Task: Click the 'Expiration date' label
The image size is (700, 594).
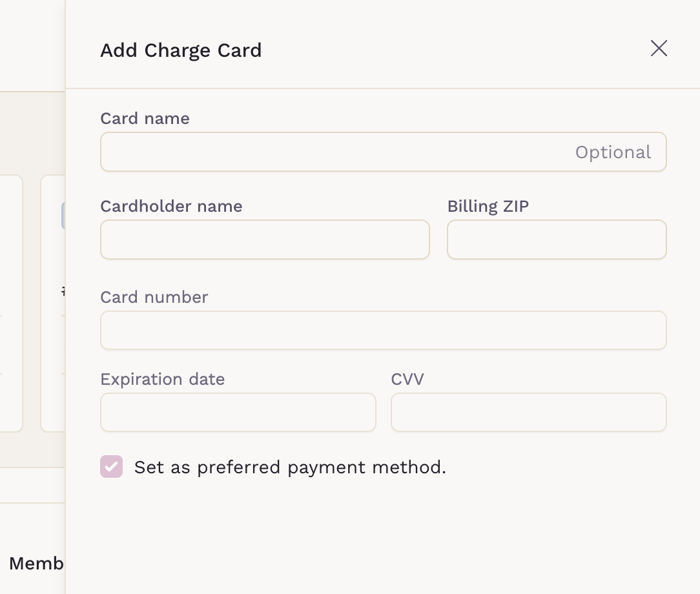Action: point(162,379)
